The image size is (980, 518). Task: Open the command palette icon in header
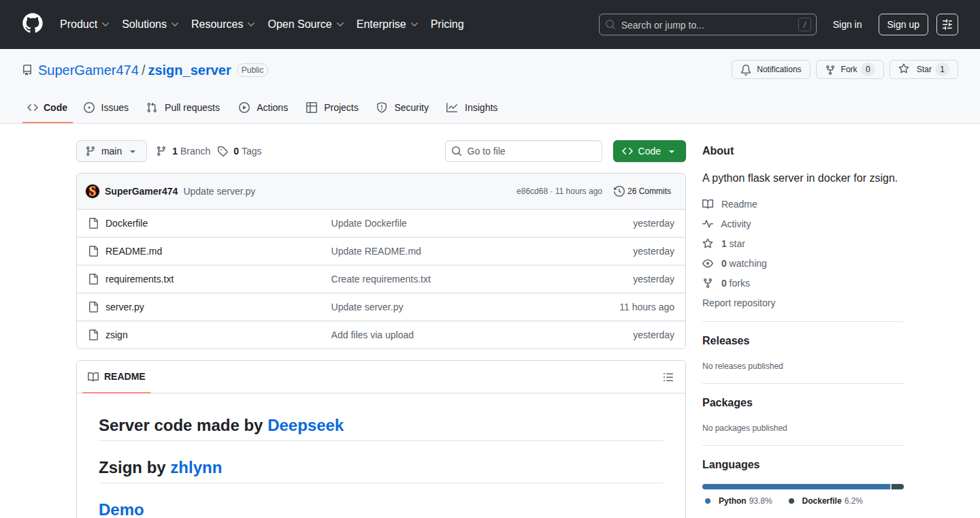[947, 25]
